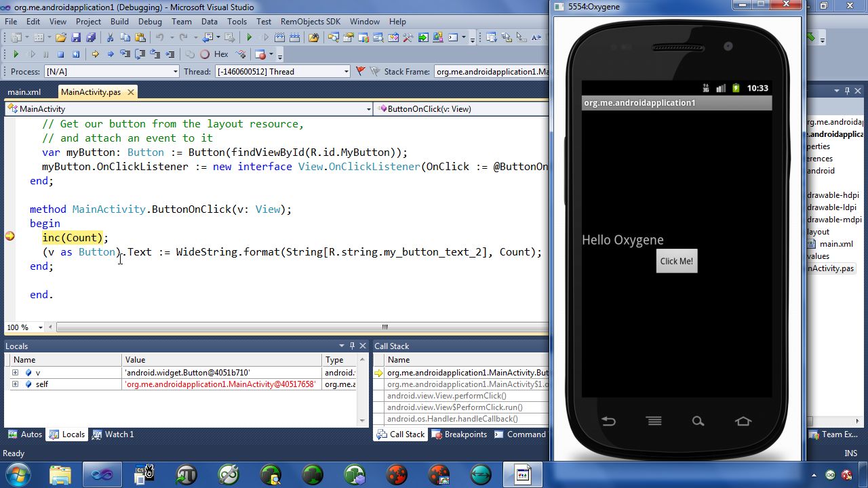Image resolution: width=868 pixels, height=488 pixels.
Task: Open the File menu
Action: tap(11, 21)
